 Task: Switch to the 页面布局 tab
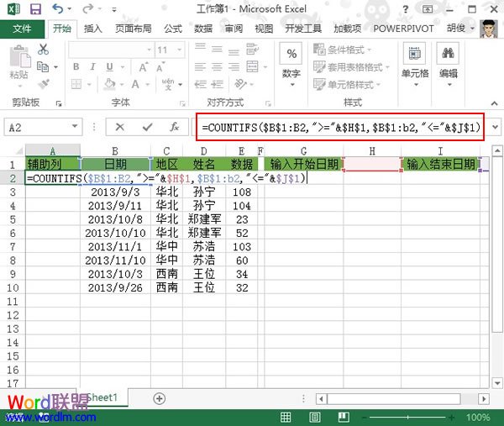134,29
